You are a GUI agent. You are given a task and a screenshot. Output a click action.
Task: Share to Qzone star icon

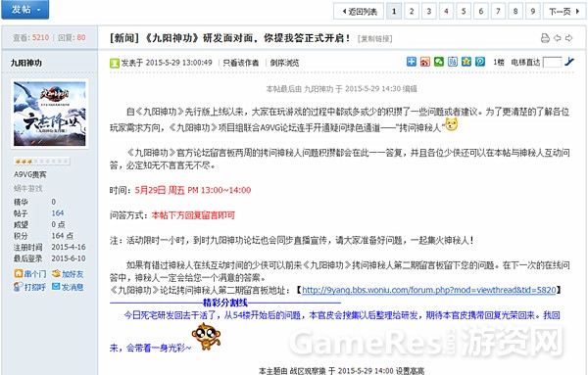coord(466,62)
